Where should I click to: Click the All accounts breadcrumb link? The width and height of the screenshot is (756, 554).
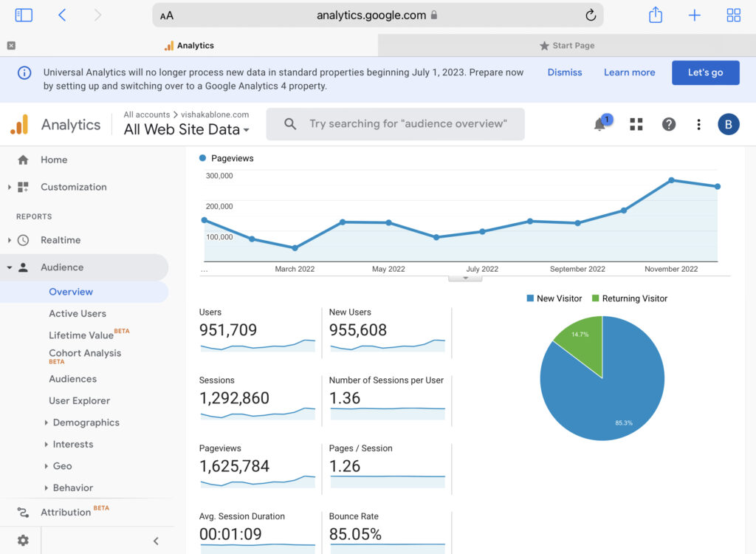147,114
